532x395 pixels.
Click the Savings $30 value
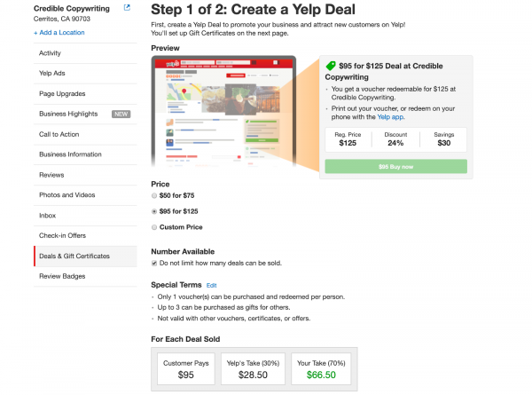pyautogui.click(x=444, y=143)
